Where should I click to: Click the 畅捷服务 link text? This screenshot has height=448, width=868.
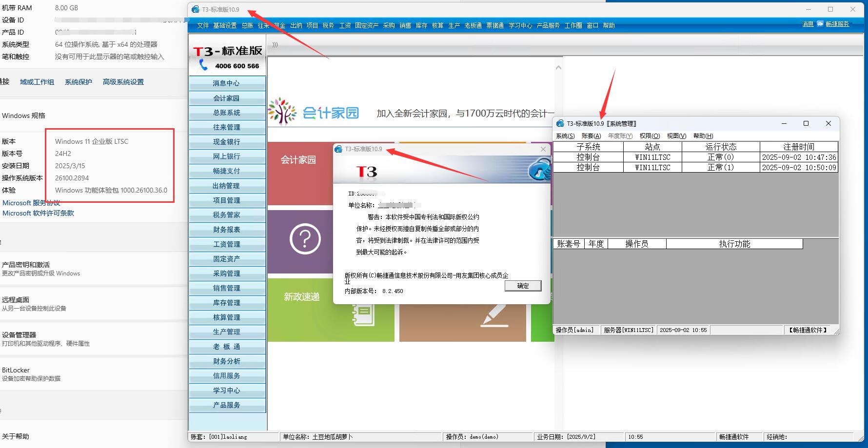point(837,24)
